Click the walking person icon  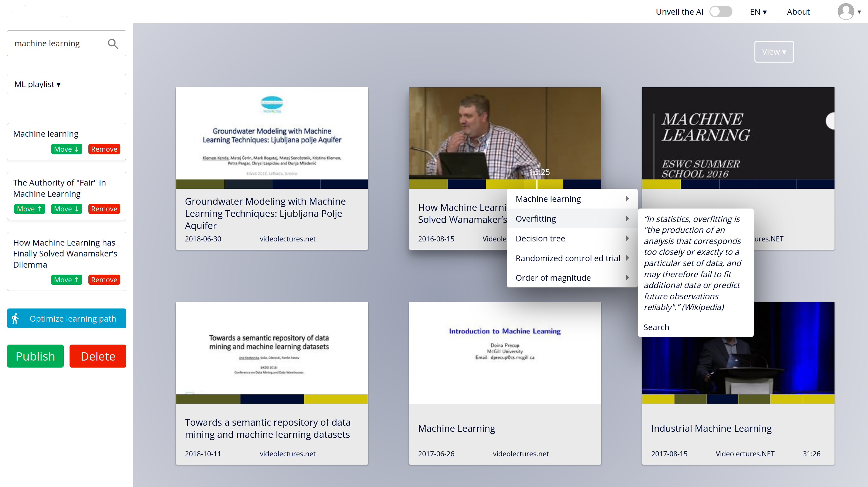click(x=16, y=318)
